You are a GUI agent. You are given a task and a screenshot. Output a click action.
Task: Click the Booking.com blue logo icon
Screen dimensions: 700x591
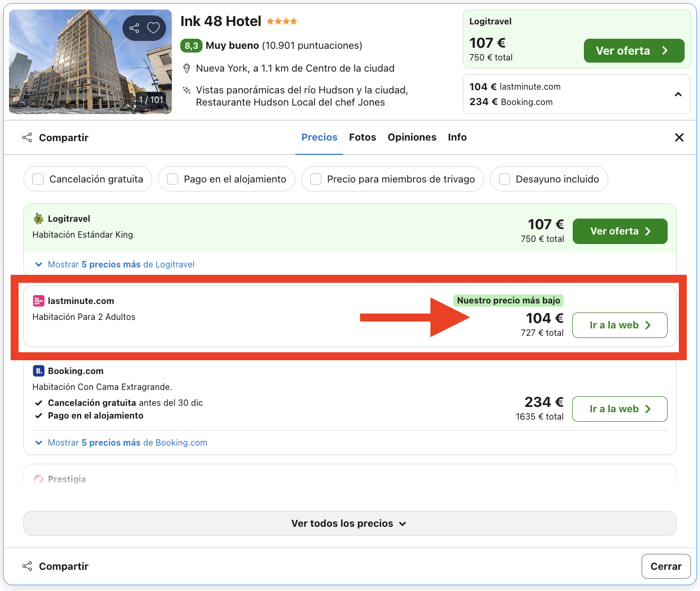39,371
